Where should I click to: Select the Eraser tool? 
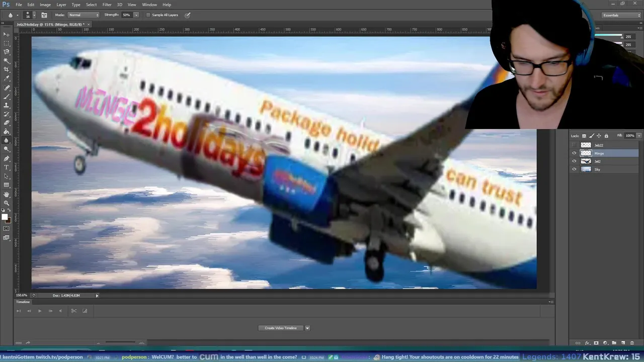pyautogui.click(x=7, y=123)
